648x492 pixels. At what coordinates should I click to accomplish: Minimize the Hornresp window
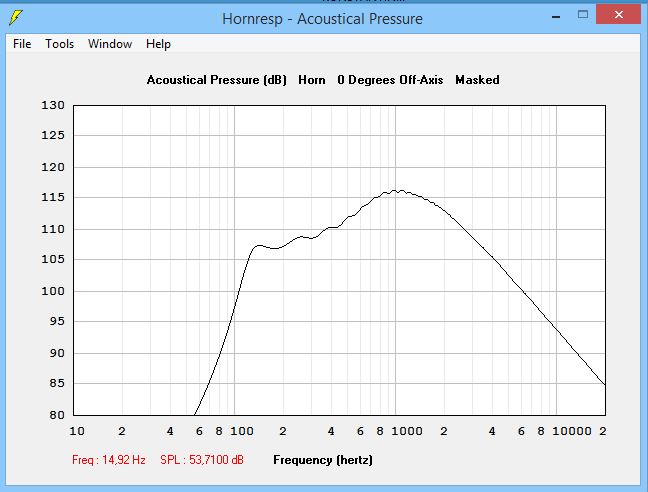tap(556, 17)
